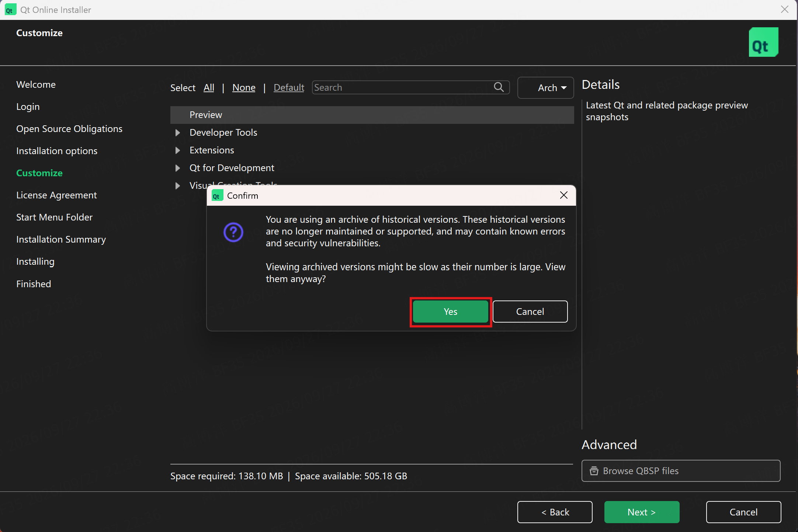Close the Qt Online Installer window
The image size is (798, 532).
(785, 10)
